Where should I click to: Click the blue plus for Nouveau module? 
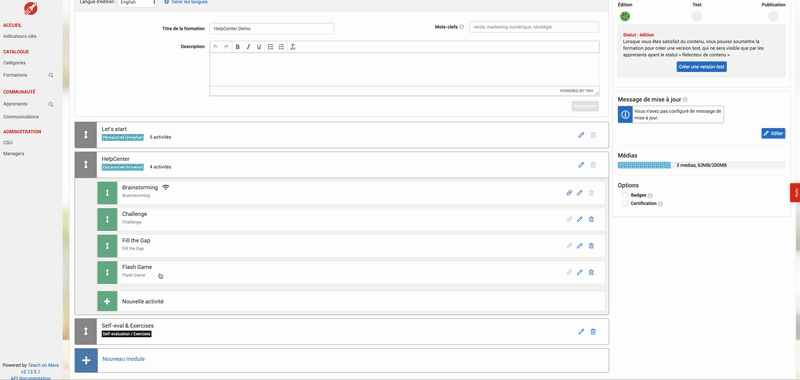point(86,361)
